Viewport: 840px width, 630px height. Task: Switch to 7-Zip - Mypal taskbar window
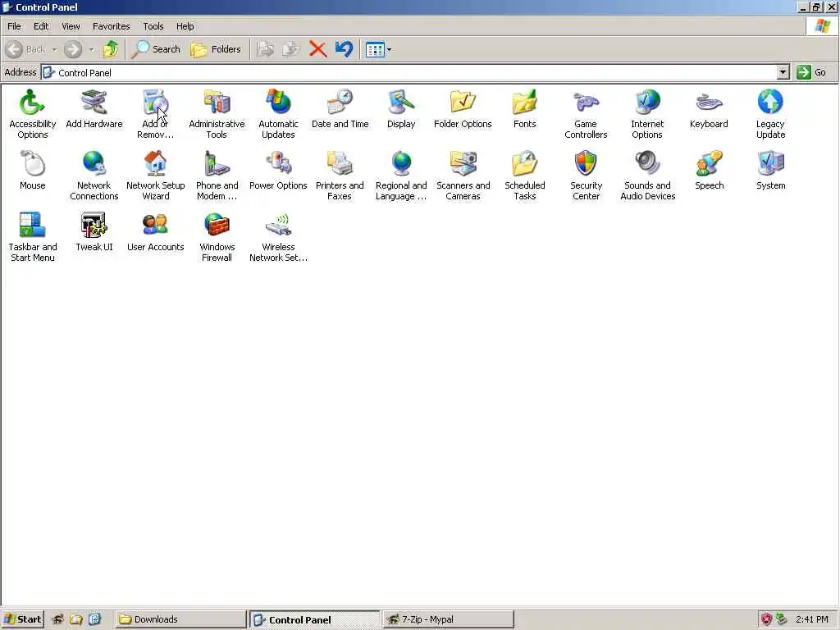(449, 619)
